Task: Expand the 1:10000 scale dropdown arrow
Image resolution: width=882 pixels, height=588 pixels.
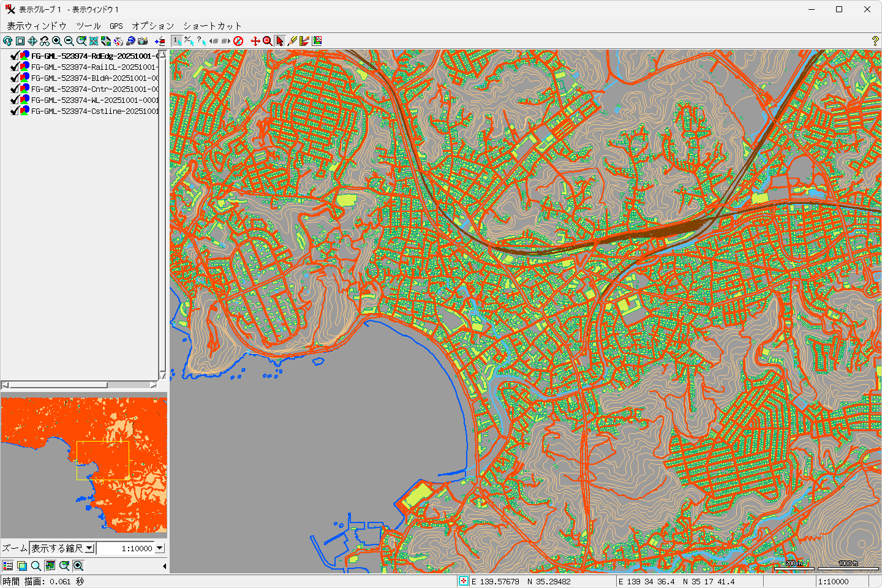Action: [x=160, y=548]
